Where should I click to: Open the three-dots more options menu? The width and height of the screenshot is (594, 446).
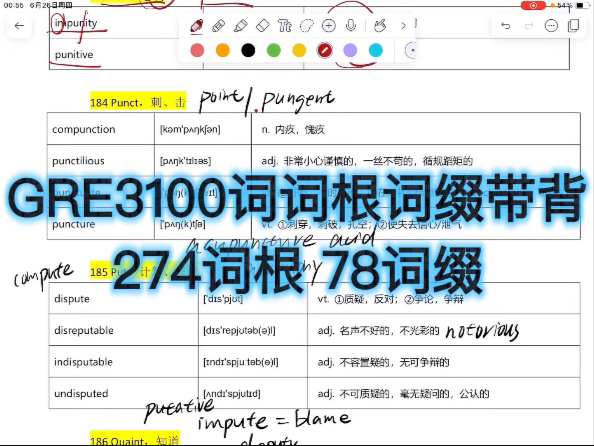[x=551, y=26]
